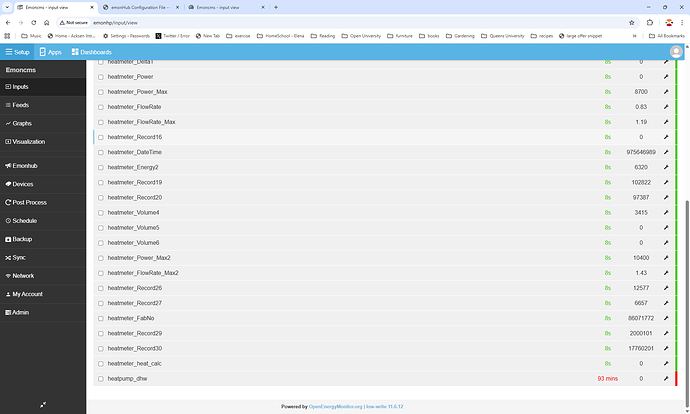This screenshot has width=690, height=414.
Task: Click browser page reload icon
Action: (37, 21)
